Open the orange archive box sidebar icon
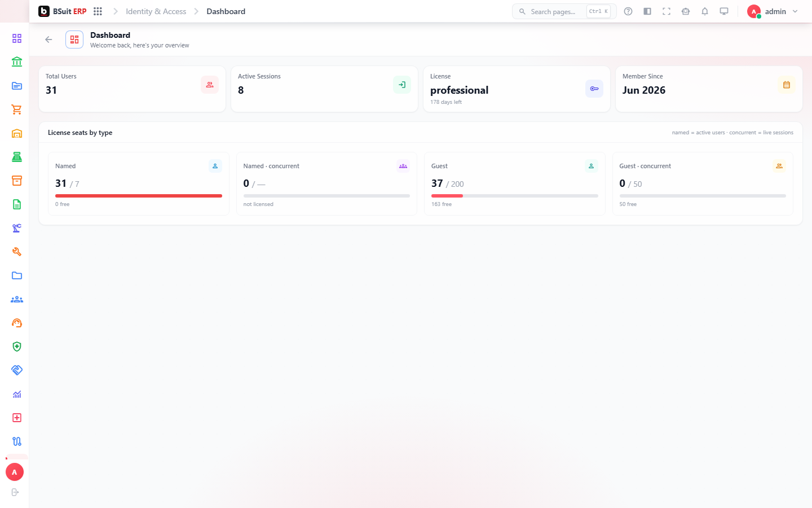812x508 pixels. coord(17,181)
